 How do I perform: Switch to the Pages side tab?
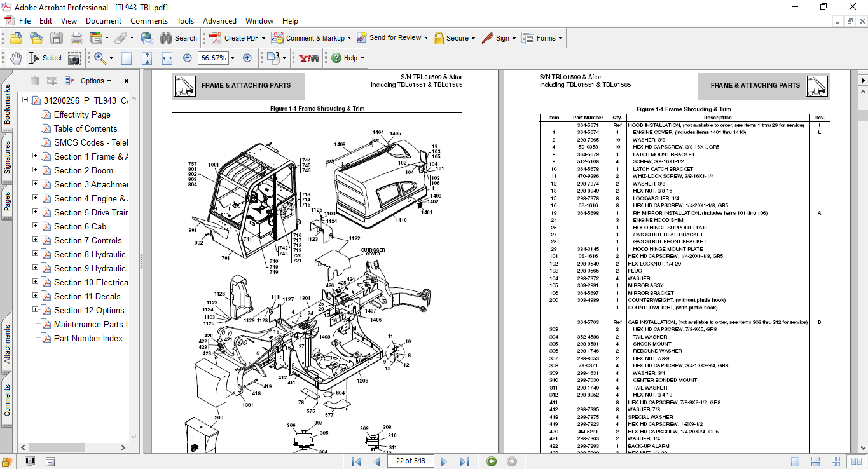[x=8, y=201]
